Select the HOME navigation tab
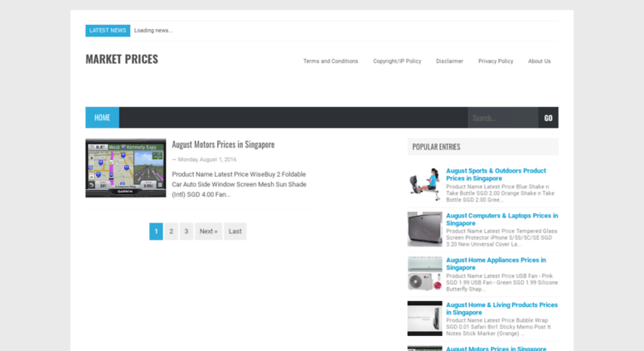 pos(102,118)
